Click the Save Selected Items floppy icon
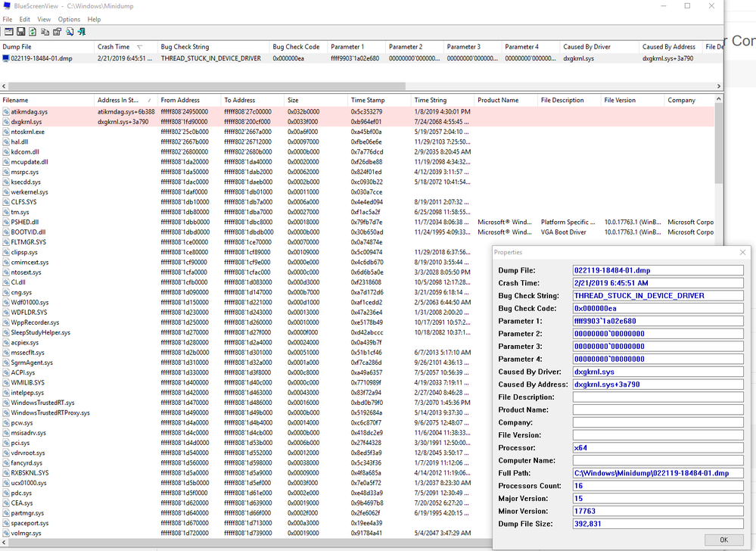The width and height of the screenshot is (756, 551). (x=20, y=32)
